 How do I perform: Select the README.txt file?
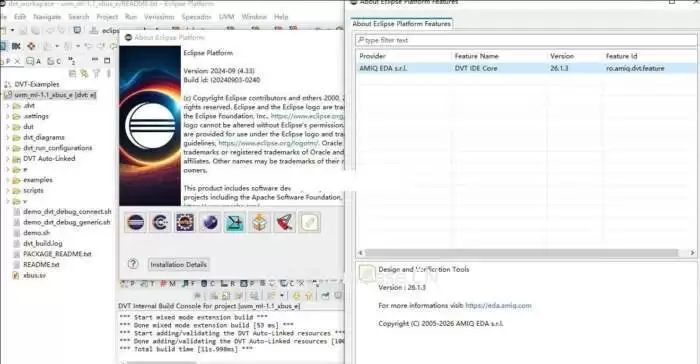click(x=41, y=264)
